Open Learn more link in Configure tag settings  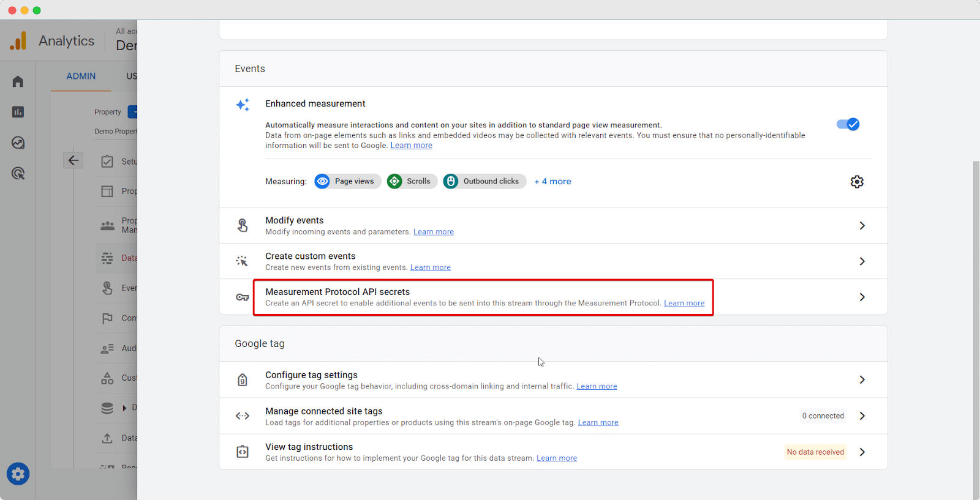(x=597, y=386)
